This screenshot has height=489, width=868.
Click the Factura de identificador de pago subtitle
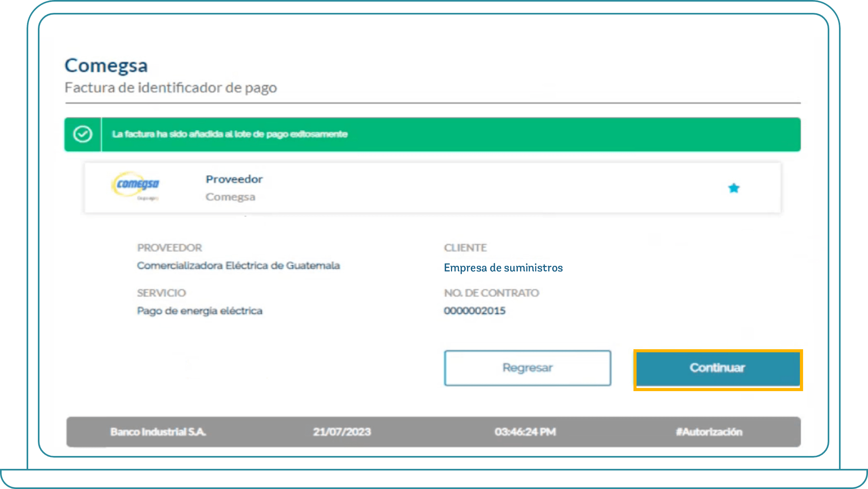(x=170, y=87)
